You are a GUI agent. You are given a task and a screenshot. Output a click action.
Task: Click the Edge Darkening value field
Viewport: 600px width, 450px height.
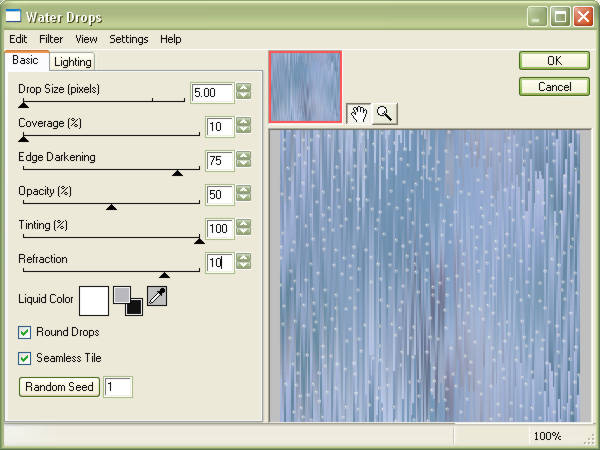(x=220, y=161)
